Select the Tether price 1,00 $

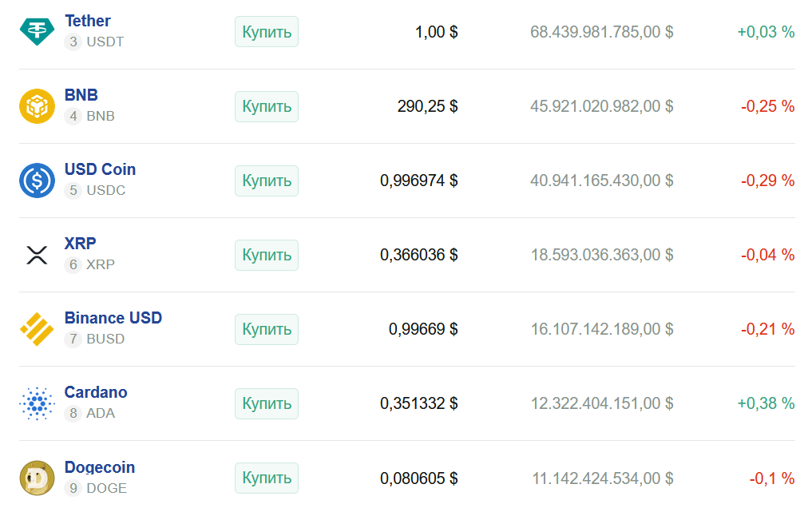point(436,32)
